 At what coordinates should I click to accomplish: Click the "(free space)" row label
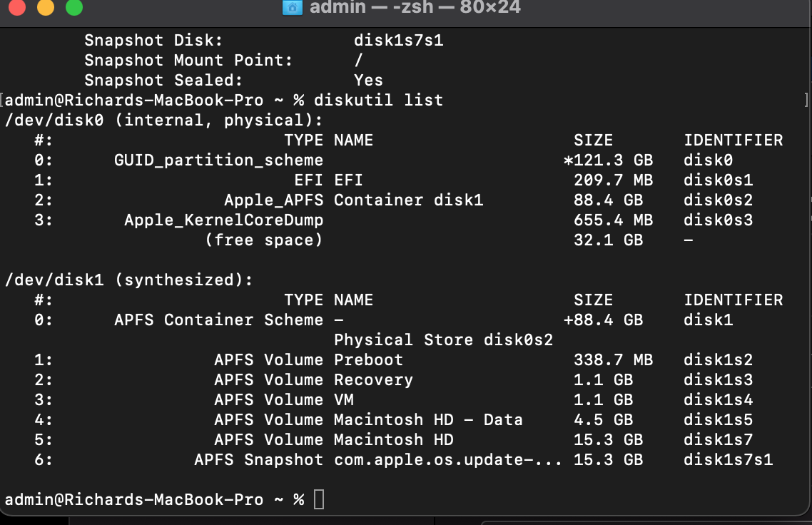(x=264, y=240)
